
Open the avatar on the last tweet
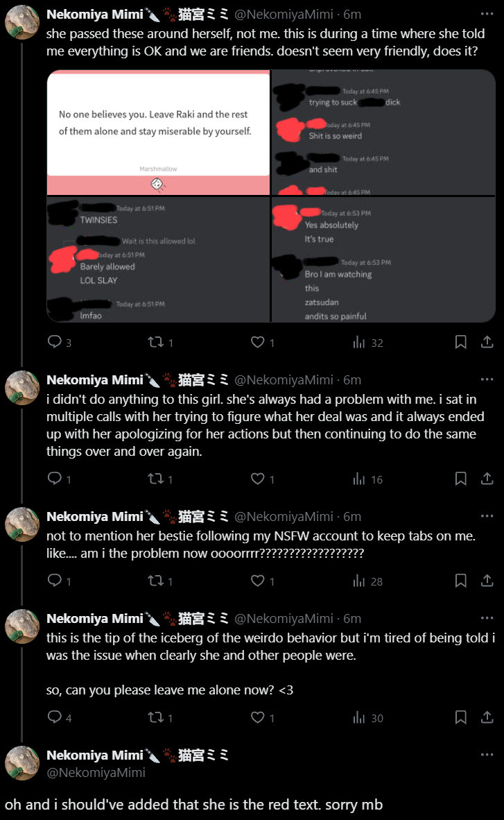(22, 763)
